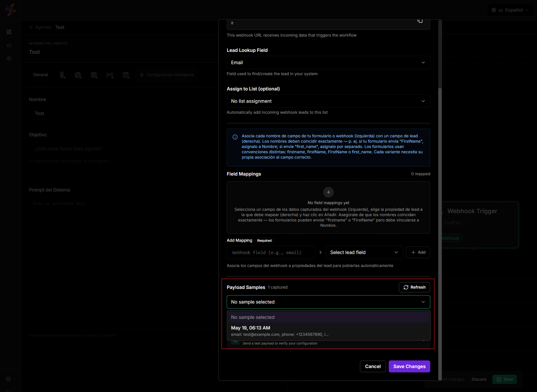Collapse the Payload Samples No sample selected combo box
537x392 pixels.
coord(329,302)
